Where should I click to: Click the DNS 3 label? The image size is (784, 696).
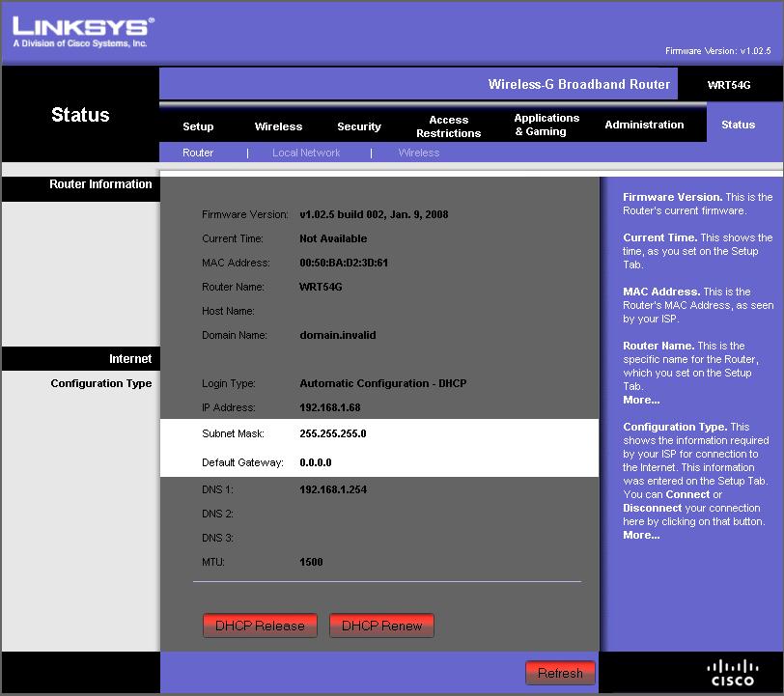(x=217, y=538)
